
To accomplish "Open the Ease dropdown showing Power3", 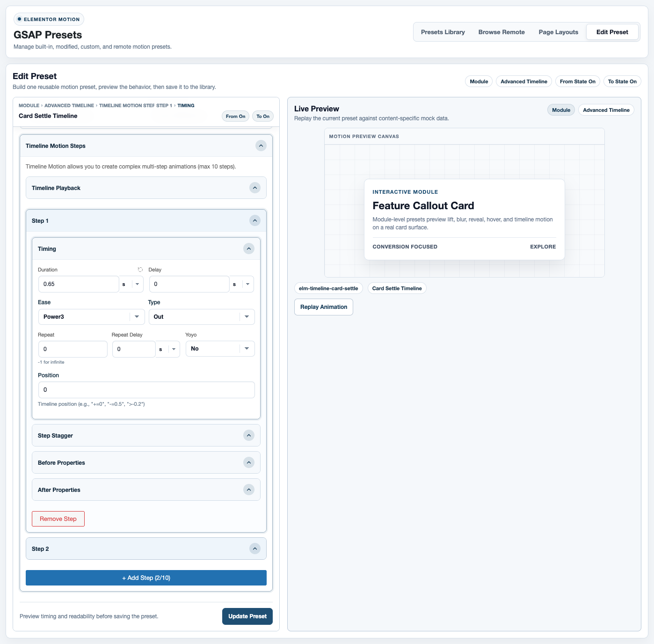I will click(91, 317).
